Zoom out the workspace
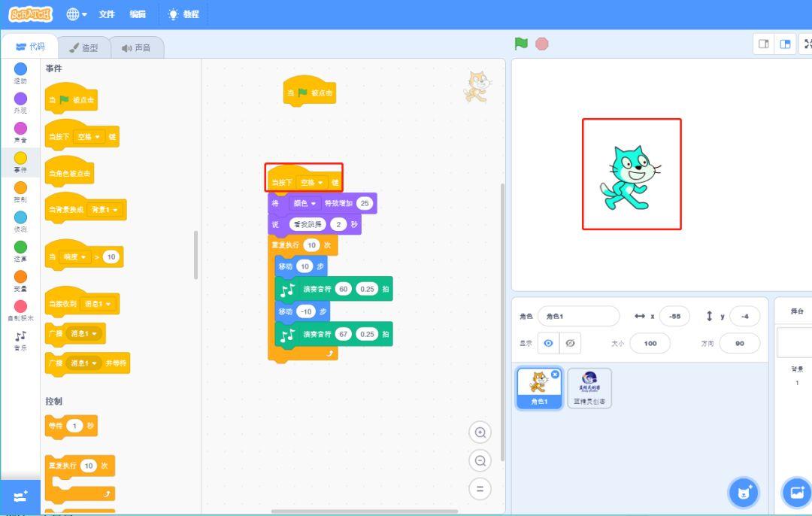This screenshot has width=812, height=516. point(480,460)
